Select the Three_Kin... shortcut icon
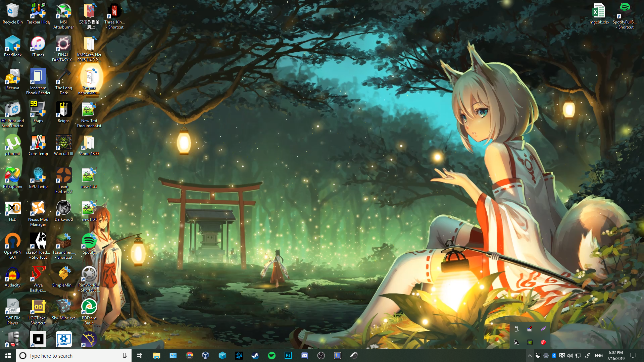Screen dimensions: 644x362 114,16
